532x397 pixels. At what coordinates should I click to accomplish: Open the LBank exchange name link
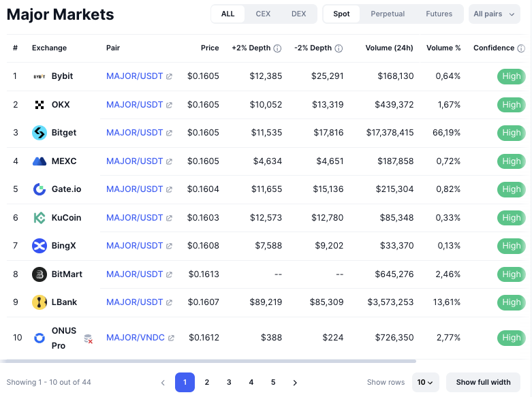(64, 302)
